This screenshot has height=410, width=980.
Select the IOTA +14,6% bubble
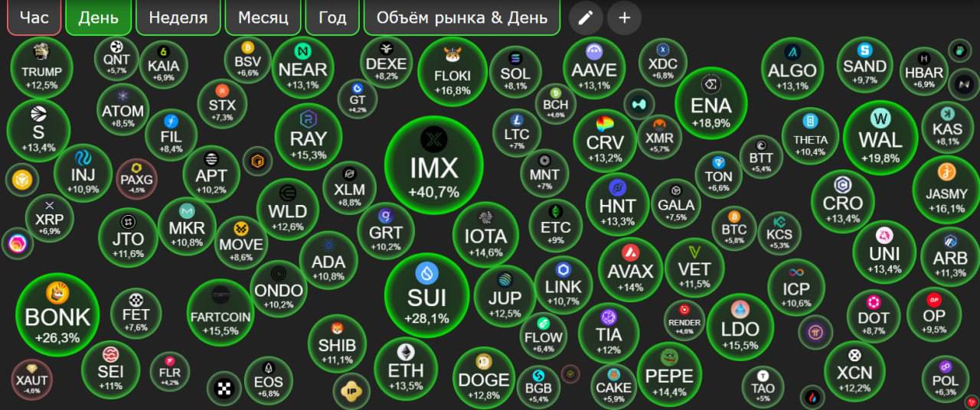coord(485,234)
